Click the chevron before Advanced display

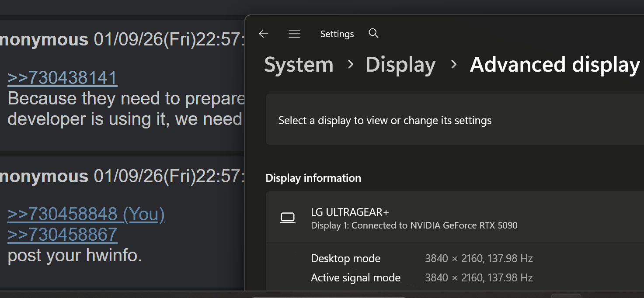coord(454,65)
